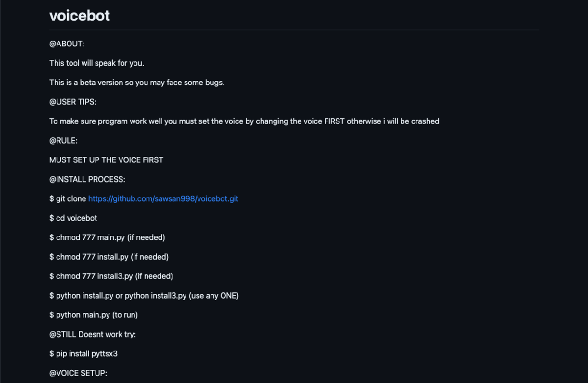Viewport: 588px width, 383px height.
Task: Click the 'python main.py (to run)' line
Action: pos(94,315)
